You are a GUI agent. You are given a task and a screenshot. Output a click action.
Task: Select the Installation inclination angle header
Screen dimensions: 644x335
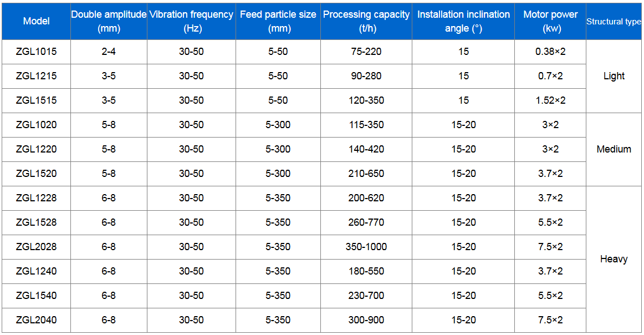(463, 21)
